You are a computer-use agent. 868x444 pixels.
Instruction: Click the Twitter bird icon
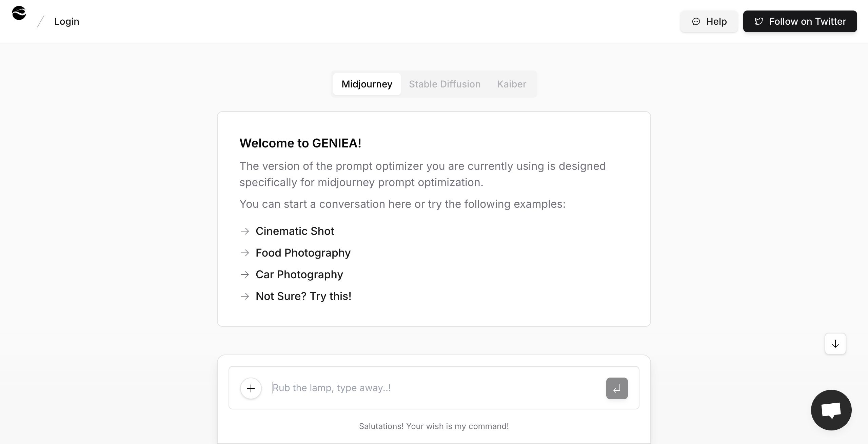tap(759, 21)
